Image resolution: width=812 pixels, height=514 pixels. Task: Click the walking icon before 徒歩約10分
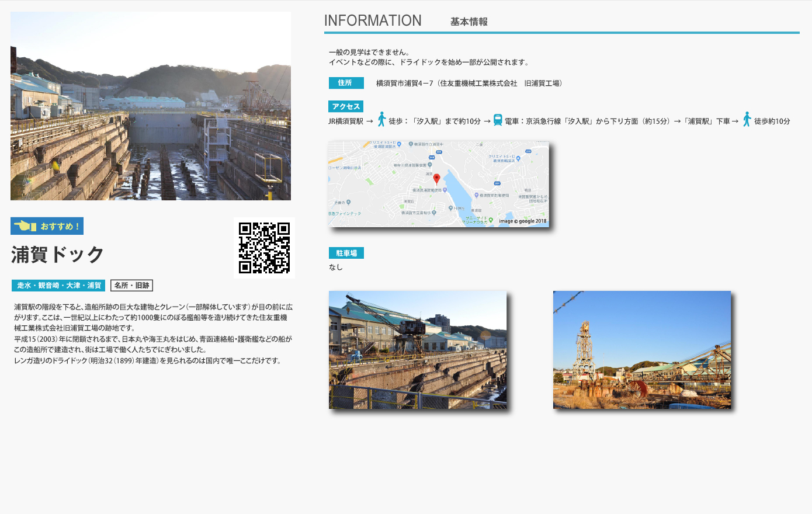click(x=747, y=120)
